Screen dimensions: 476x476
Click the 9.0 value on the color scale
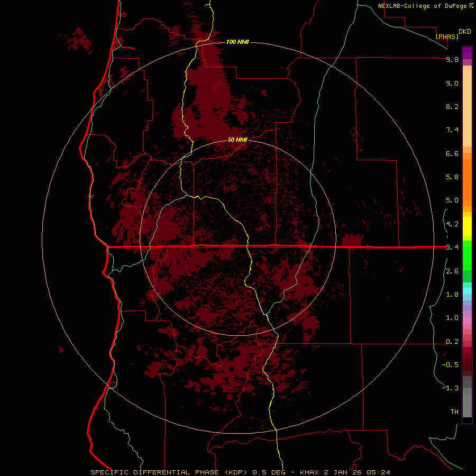tap(452, 83)
